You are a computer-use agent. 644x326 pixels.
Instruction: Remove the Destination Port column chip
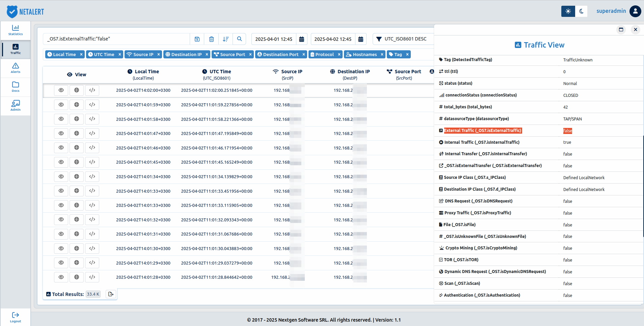pos(304,54)
